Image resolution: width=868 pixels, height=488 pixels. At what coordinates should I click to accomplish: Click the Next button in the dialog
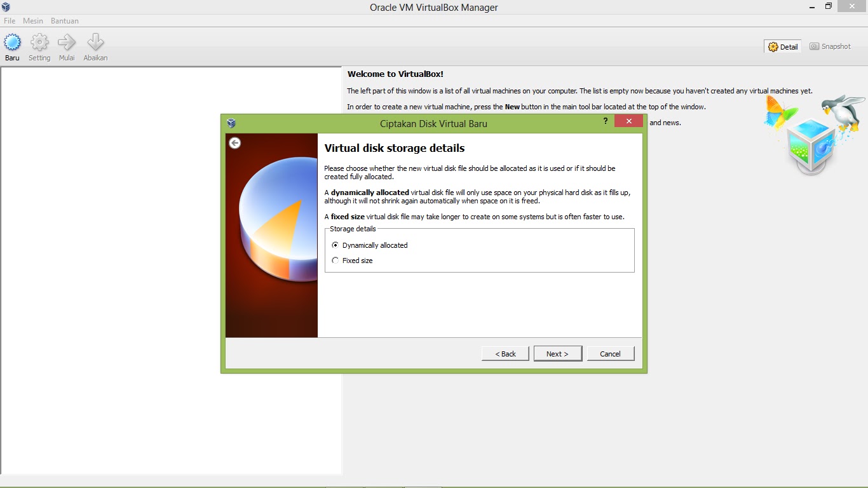pyautogui.click(x=557, y=354)
